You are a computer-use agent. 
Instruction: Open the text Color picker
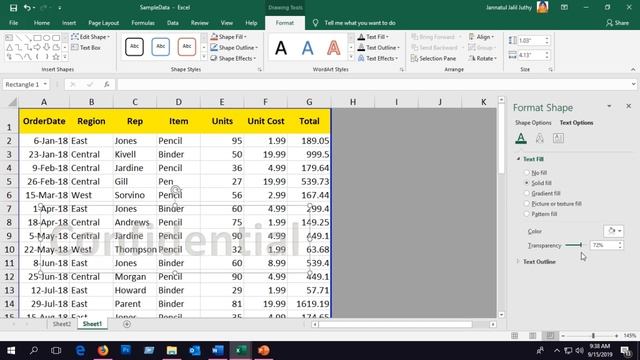613,231
